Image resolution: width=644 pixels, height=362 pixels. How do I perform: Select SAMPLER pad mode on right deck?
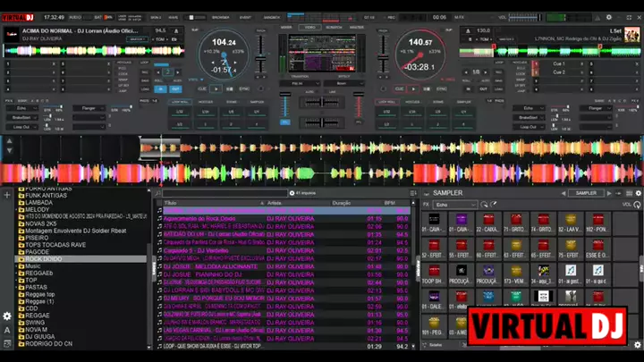(463, 102)
